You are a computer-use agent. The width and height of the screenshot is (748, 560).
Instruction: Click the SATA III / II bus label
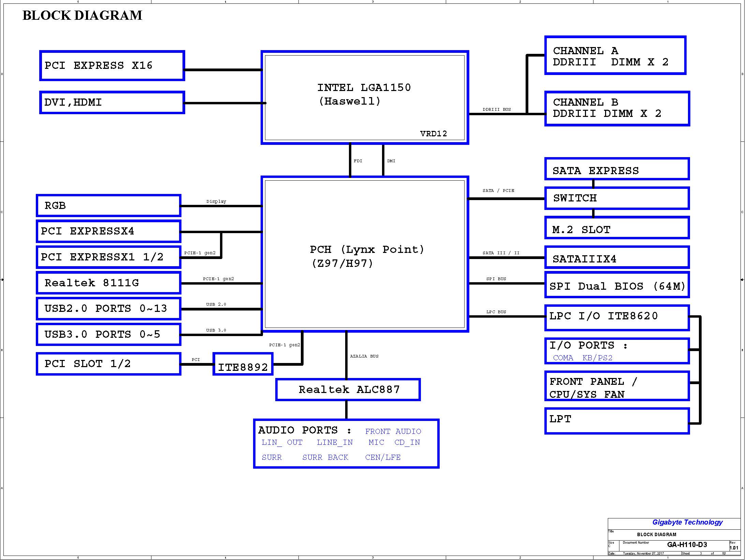pos(501,253)
